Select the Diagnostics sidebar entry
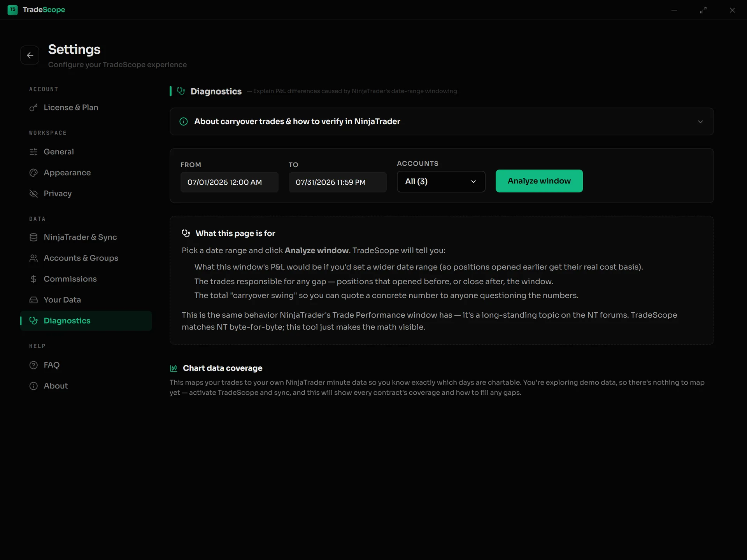 point(86,321)
